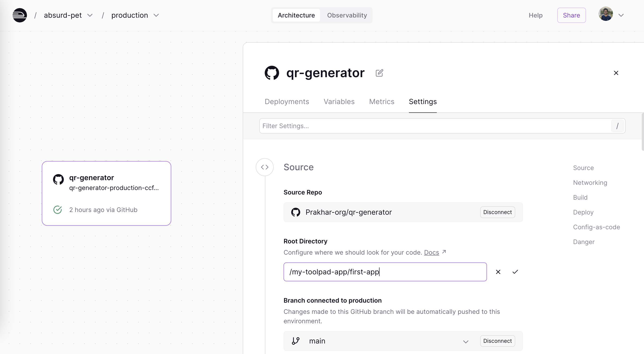Click the edit service name pencil icon
Viewport: 644px width, 354px height.
[x=379, y=73]
